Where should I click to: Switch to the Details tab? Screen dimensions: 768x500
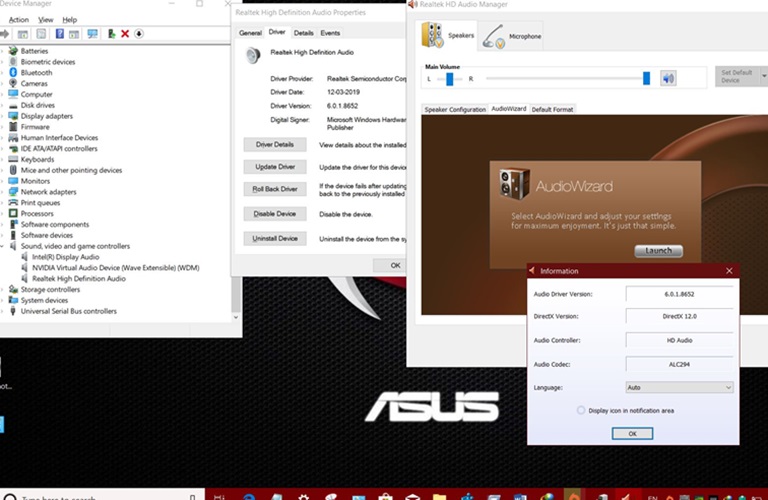coord(303,33)
